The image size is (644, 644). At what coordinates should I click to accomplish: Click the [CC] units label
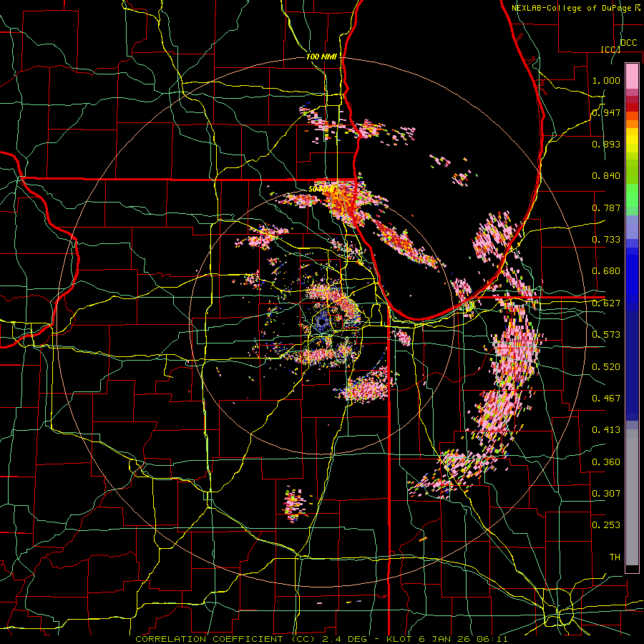[x=610, y=49]
